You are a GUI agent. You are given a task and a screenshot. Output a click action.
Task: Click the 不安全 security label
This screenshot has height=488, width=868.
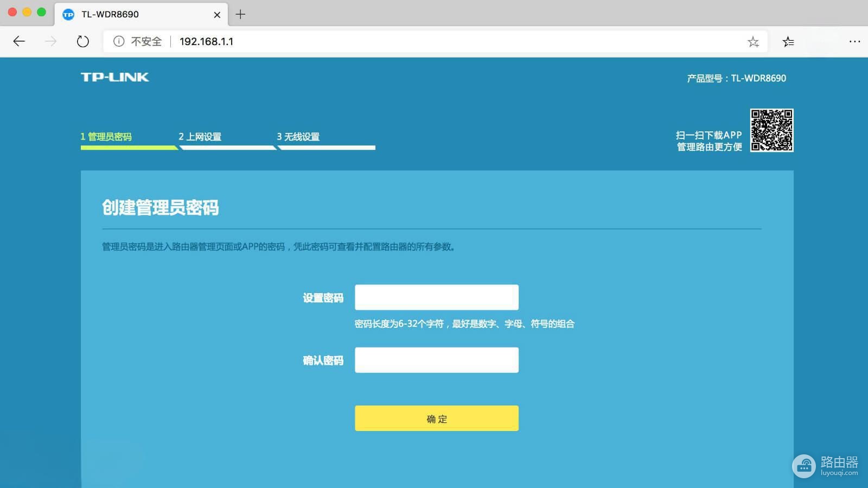coord(146,41)
